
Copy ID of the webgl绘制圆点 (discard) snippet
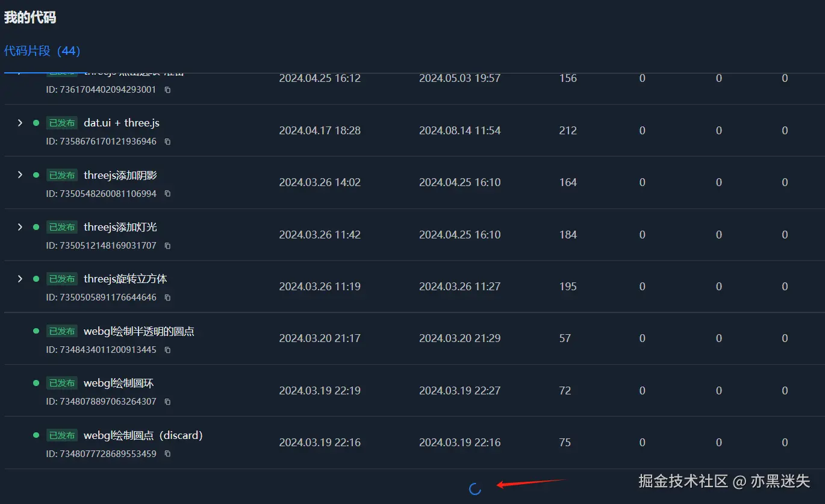166,453
